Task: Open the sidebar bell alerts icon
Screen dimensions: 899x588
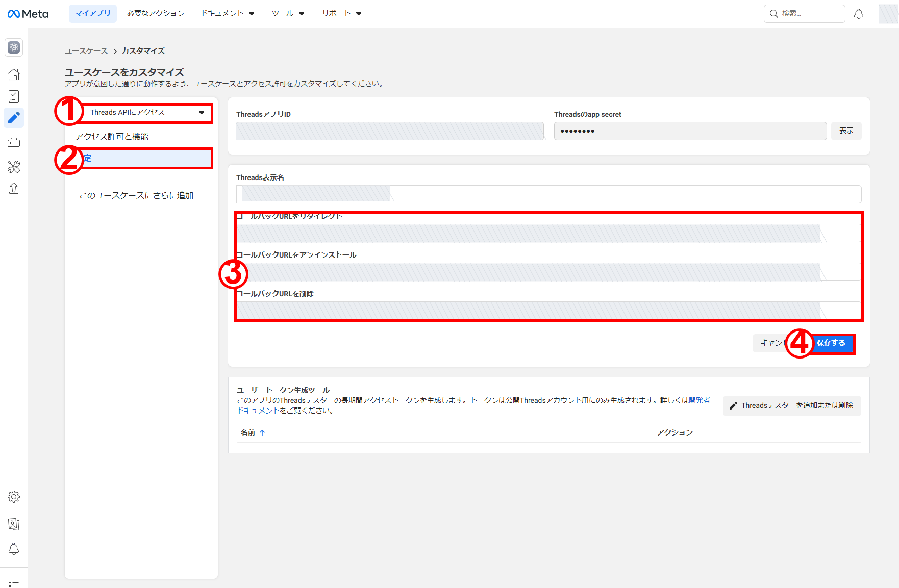Action: (14, 549)
